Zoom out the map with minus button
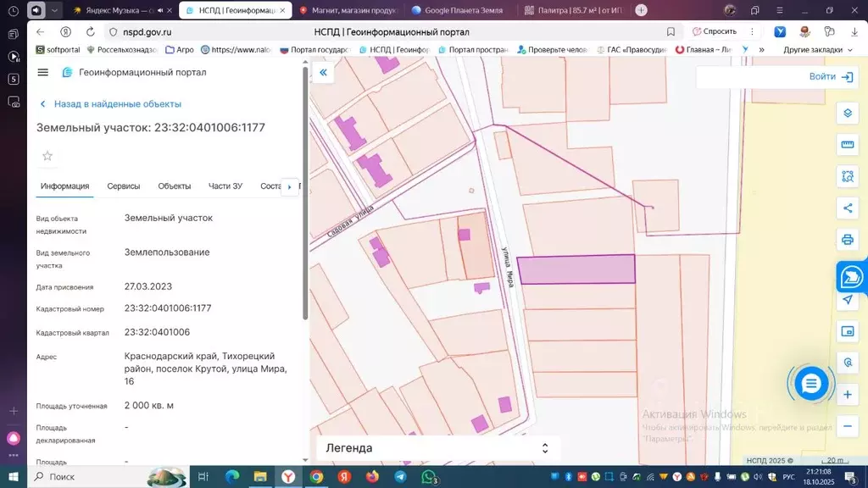This screenshot has width=868, height=488. point(847,425)
